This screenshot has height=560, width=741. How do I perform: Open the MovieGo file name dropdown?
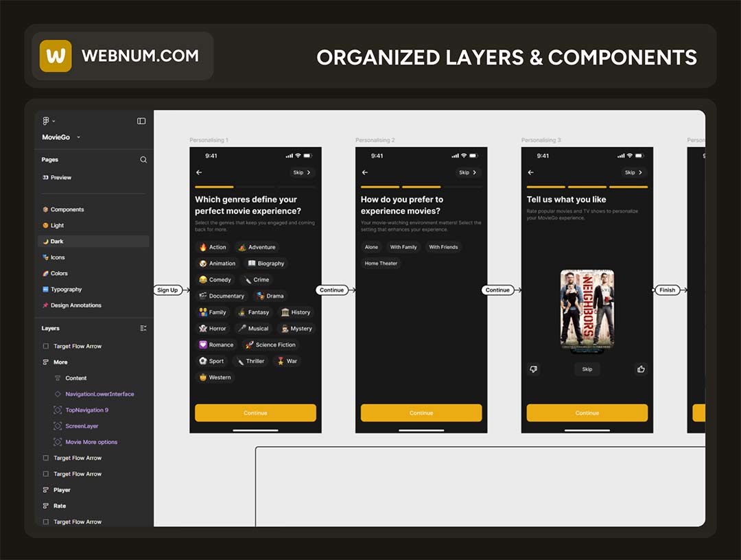click(x=61, y=137)
